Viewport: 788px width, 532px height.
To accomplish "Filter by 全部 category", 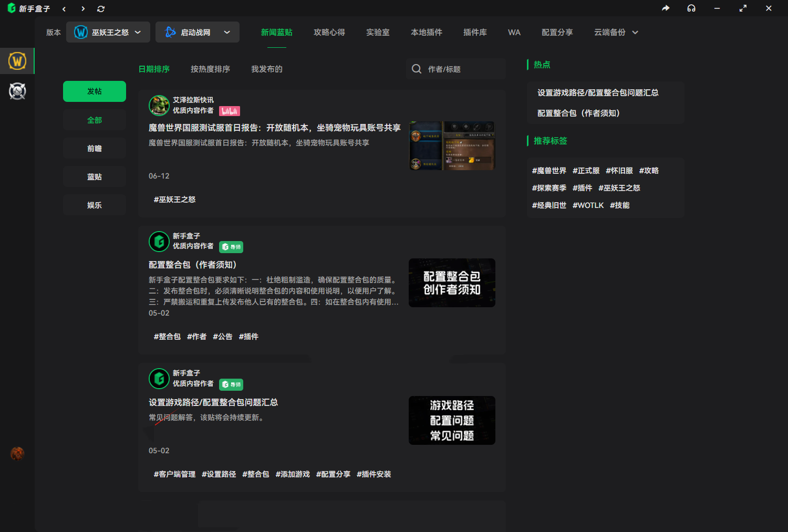I will coord(95,120).
